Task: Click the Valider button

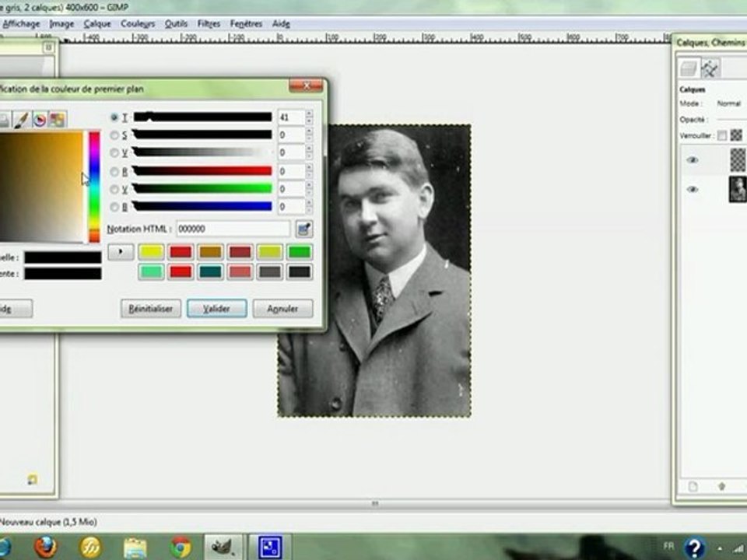Action: tap(216, 309)
